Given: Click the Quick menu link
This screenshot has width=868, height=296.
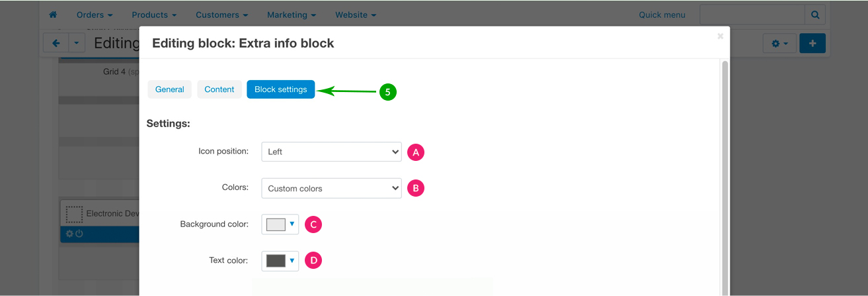Looking at the screenshot, I should click(662, 15).
